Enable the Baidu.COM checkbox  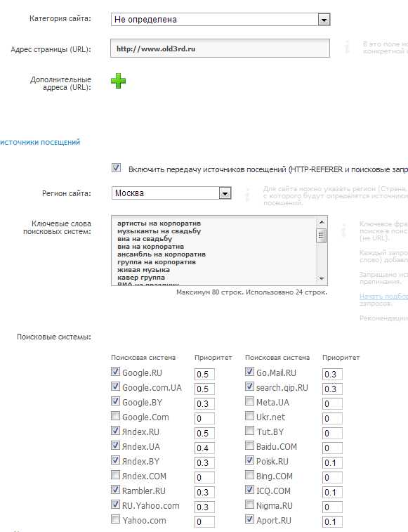coord(249,446)
